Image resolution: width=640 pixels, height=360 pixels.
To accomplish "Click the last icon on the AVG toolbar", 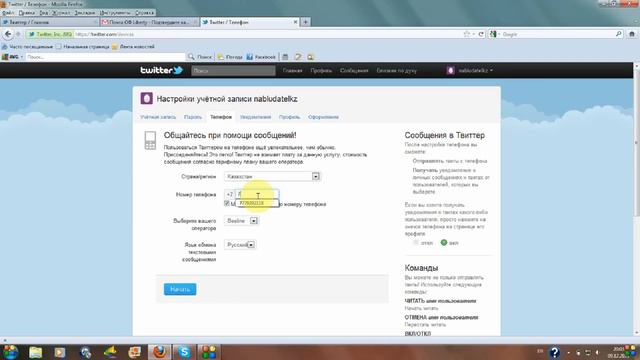I will tap(311, 57).
